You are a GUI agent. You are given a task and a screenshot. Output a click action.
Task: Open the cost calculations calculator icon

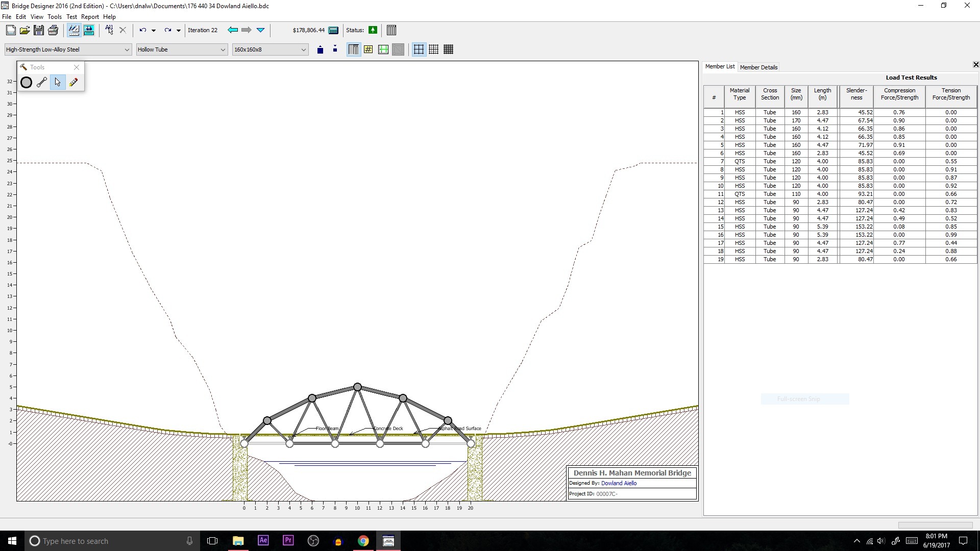(333, 30)
